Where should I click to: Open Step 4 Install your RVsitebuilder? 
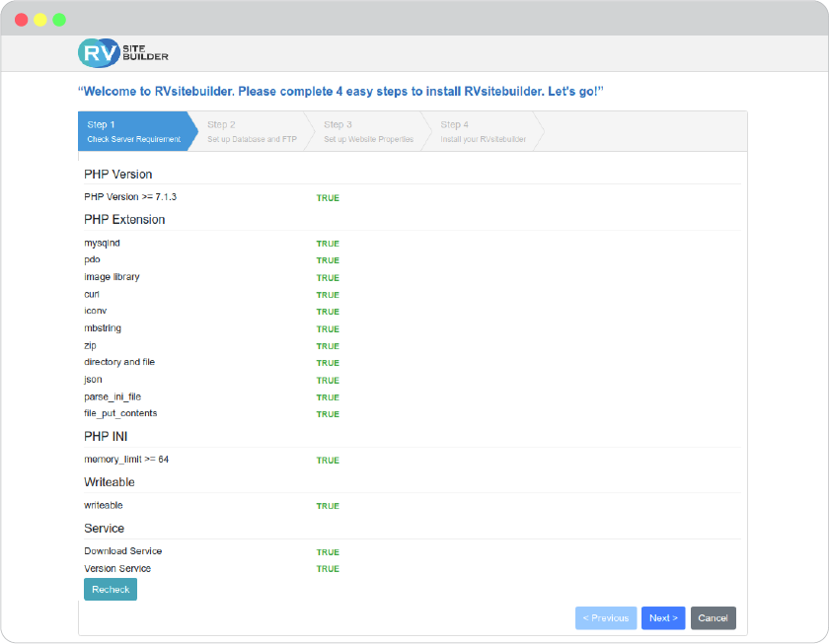pyautogui.click(x=484, y=131)
